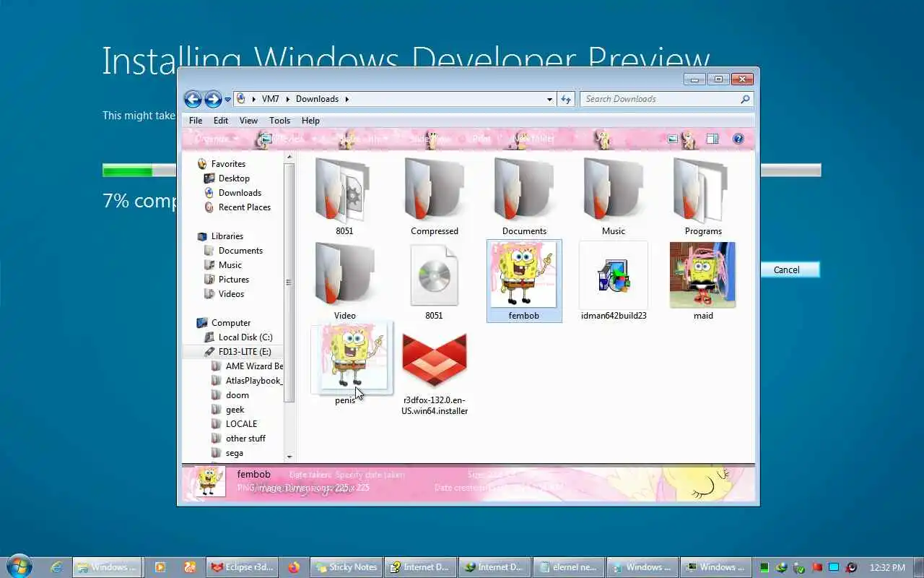The image size is (924, 578).
Task: Switch to Eclipse r3d taskbar button
Action: pyautogui.click(x=241, y=567)
